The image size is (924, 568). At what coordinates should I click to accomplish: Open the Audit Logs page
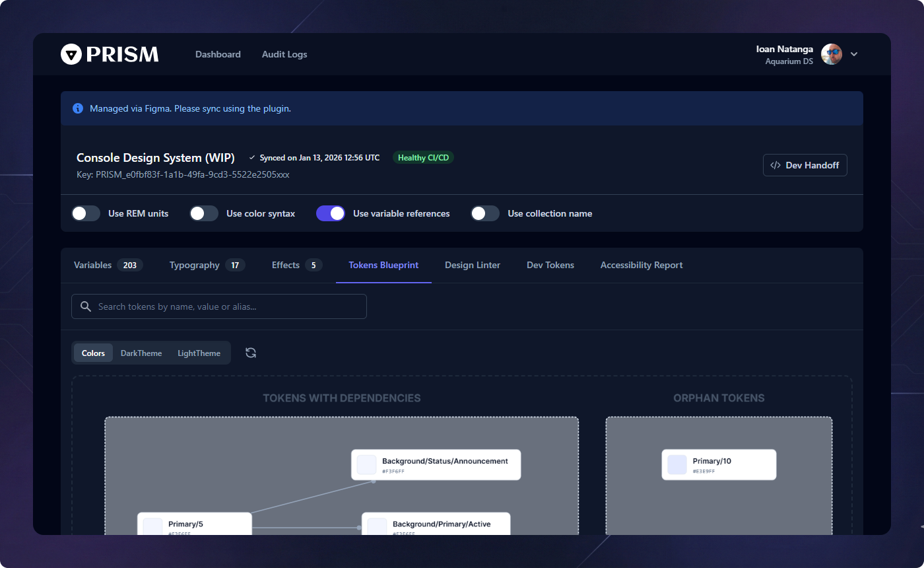tap(284, 54)
